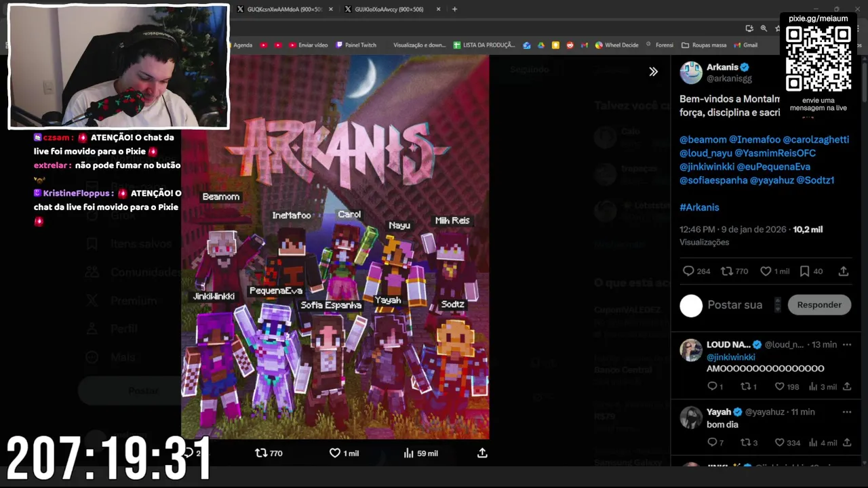Screen dimensions: 868x488
Task: Open the Arkanis profile avatar
Action: [x=691, y=73]
